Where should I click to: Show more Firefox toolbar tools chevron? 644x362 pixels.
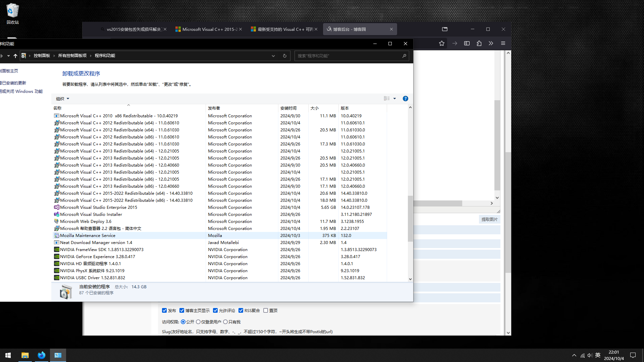coord(491,43)
